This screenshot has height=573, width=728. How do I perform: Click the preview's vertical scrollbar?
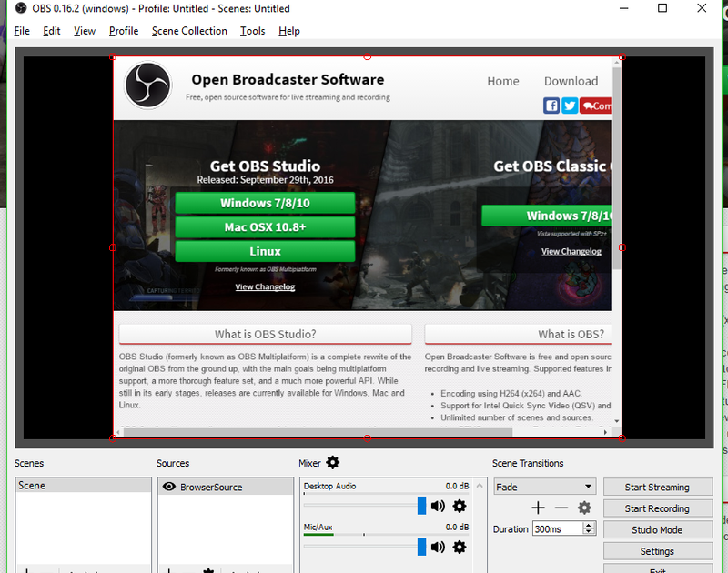pos(617,168)
